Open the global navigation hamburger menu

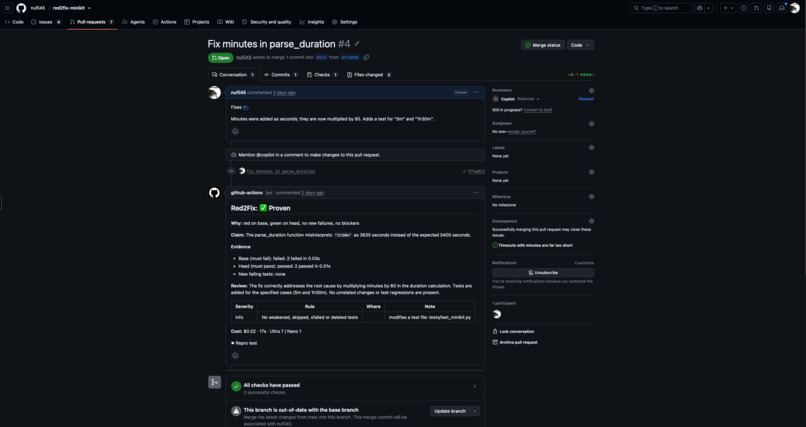[x=7, y=8]
